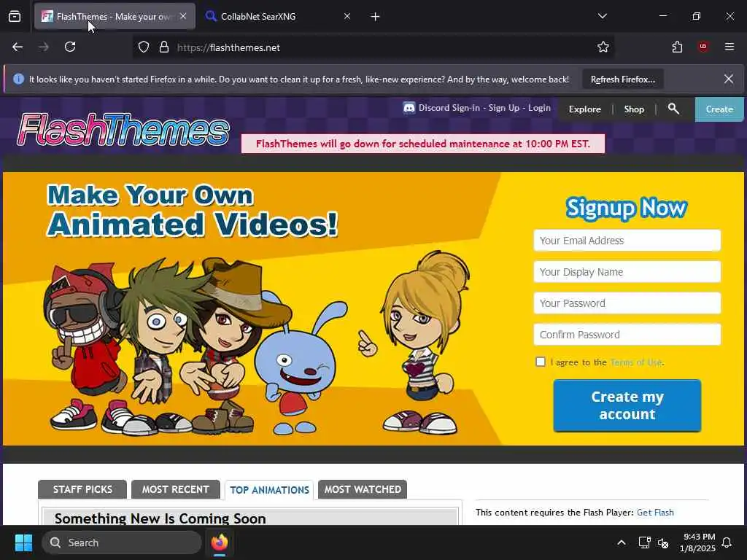Open the Shop menu item
Screen dimensions: 747x560
[634, 109]
